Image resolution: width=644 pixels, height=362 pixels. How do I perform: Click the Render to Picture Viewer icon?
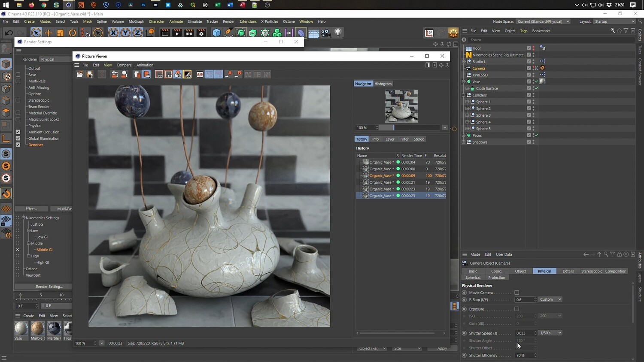click(x=176, y=33)
